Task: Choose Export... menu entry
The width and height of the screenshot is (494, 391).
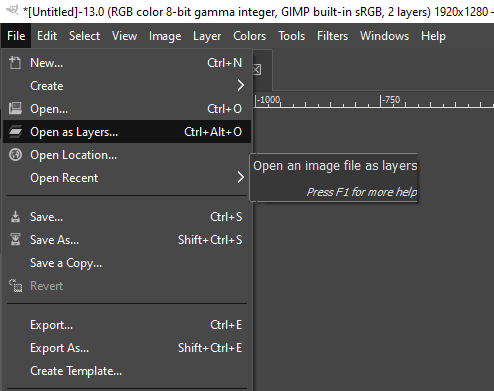Action: click(127, 325)
